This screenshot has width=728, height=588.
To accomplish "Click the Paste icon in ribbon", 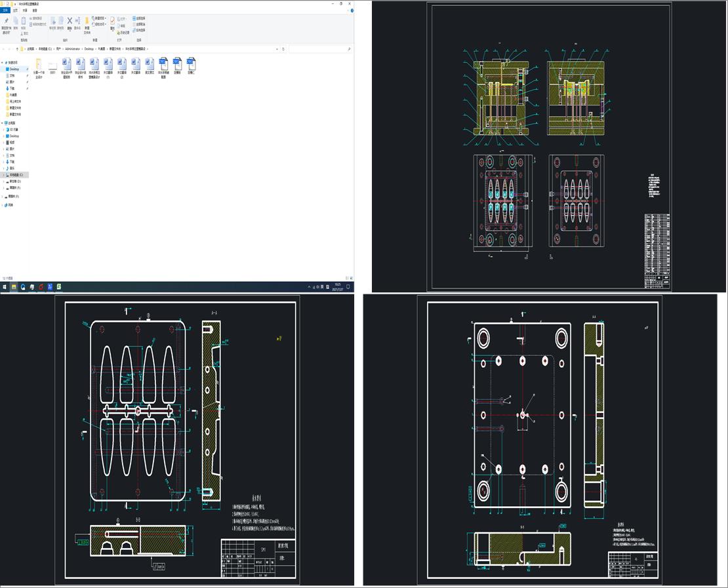I will [x=24, y=22].
